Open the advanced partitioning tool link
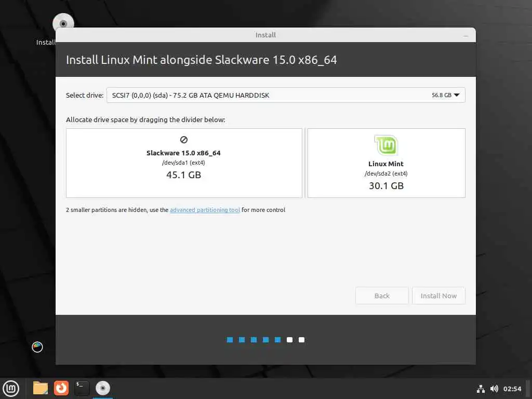Image resolution: width=532 pixels, height=399 pixels. coord(205,210)
